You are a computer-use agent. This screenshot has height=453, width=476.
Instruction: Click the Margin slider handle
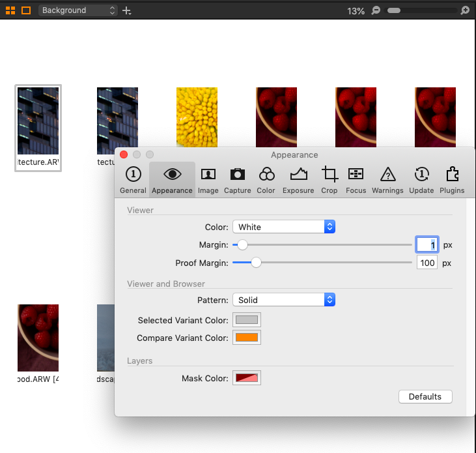242,244
